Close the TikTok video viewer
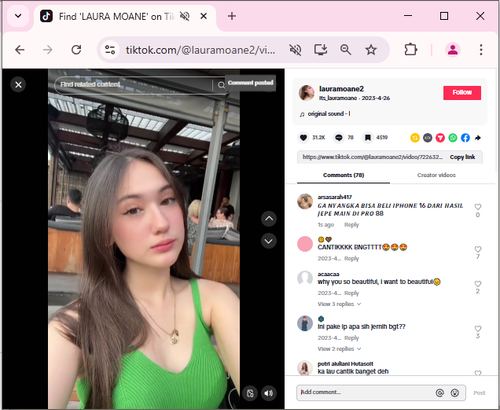 click(18, 85)
